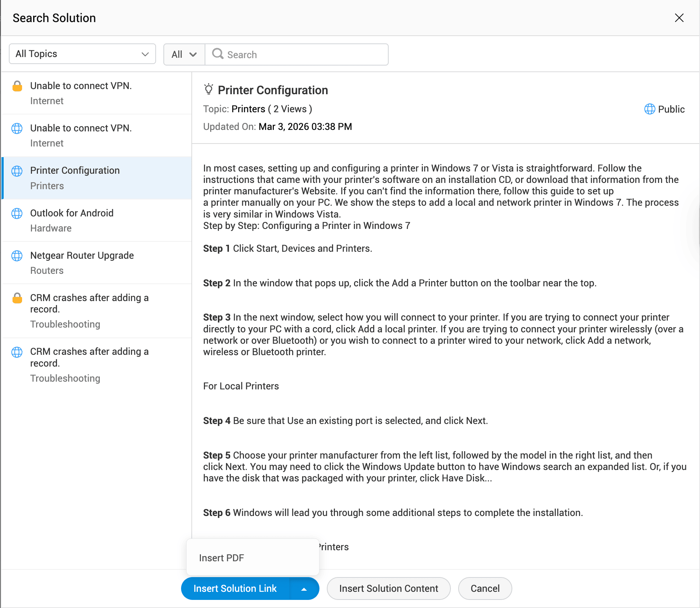The image size is (700, 608).
Task: Select the second CRM crashes after adding a record solution with the globe icon
Action: [96, 365]
